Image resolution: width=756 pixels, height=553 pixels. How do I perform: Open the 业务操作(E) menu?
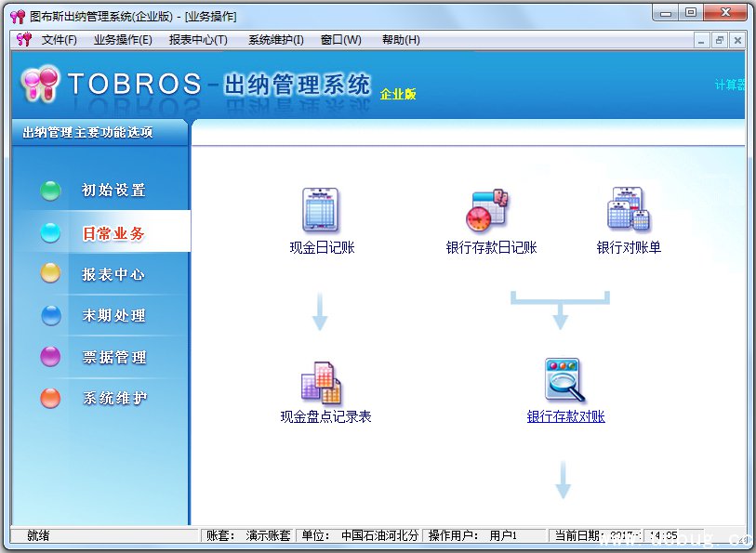[123, 40]
